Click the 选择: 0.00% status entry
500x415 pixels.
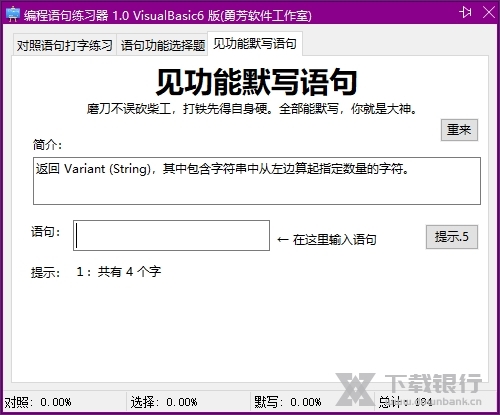click(x=164, y=402)
